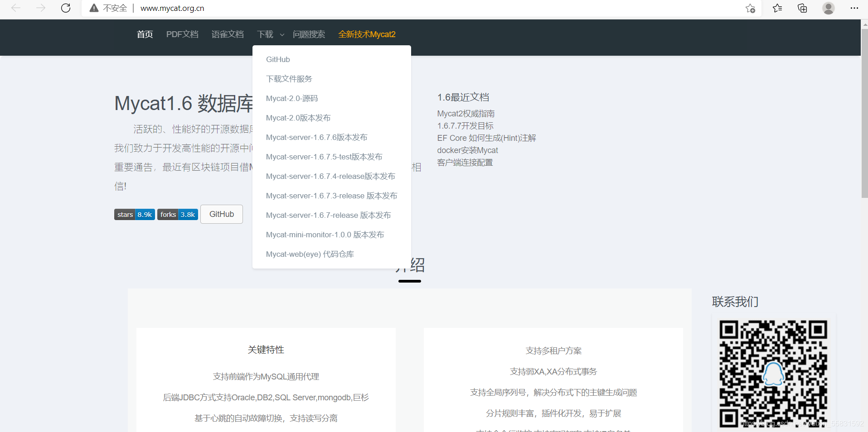Click the forks 3.8k badge
The width and height of the screenshot is (868, 432).
tap(178, 214)
